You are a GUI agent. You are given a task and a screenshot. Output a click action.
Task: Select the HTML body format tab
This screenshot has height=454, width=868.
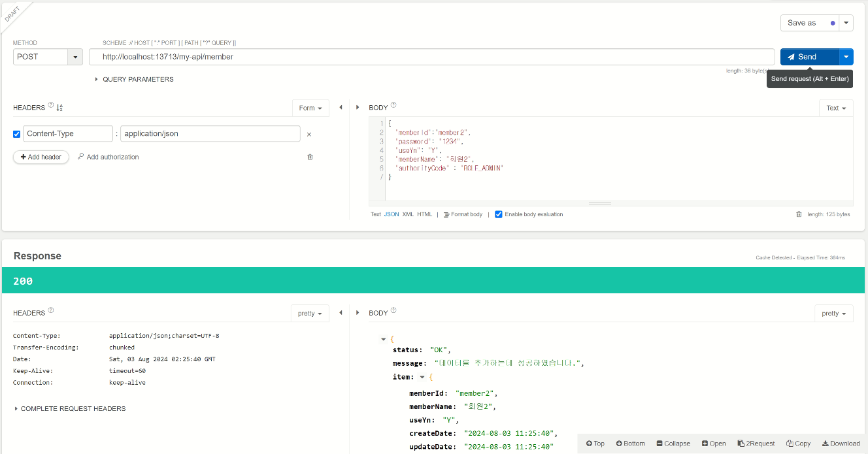(x=425, y=214)
